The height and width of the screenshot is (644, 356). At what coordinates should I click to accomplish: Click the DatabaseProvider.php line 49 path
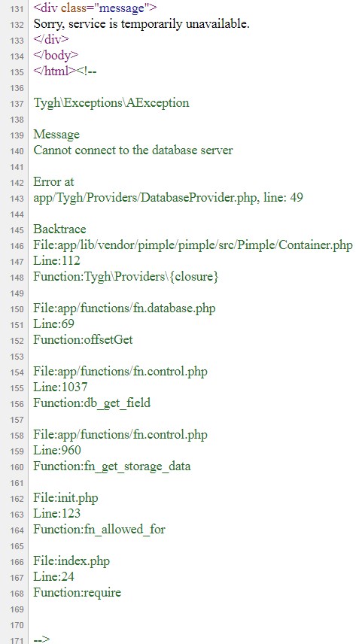click(168, 198)
